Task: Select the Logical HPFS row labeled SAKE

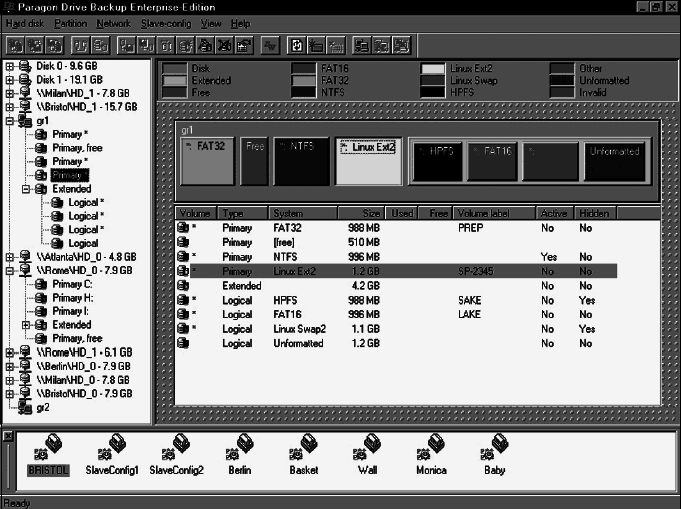Action: pos(395,300)
